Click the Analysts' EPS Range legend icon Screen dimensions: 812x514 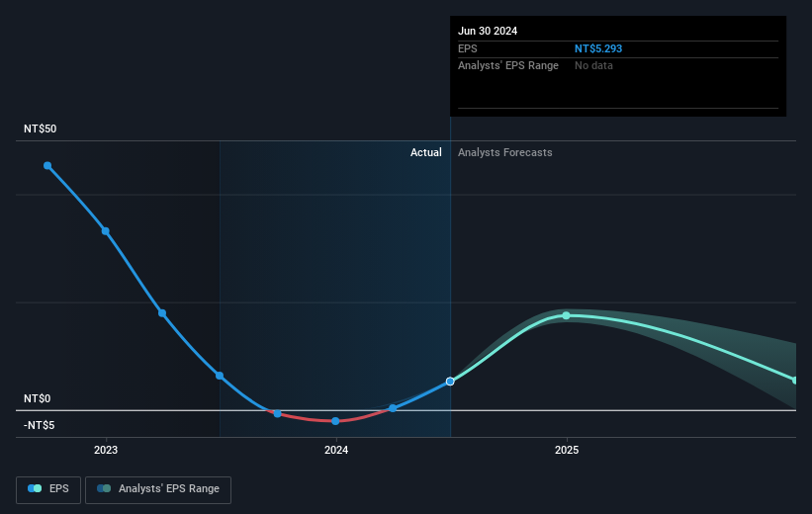(104, 488)
